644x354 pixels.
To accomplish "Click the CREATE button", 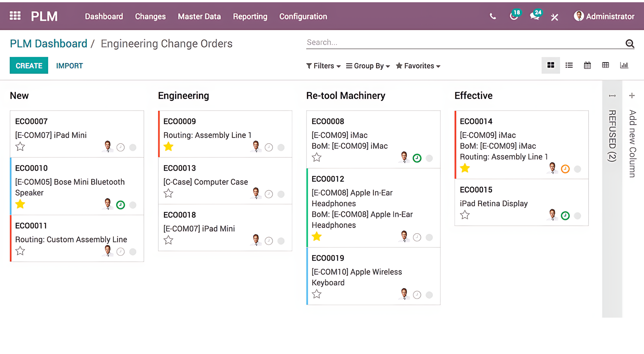I will click(x=29, y=66).
